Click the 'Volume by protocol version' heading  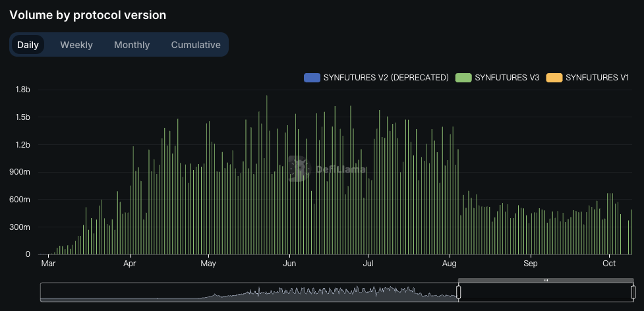click(88, 15)
